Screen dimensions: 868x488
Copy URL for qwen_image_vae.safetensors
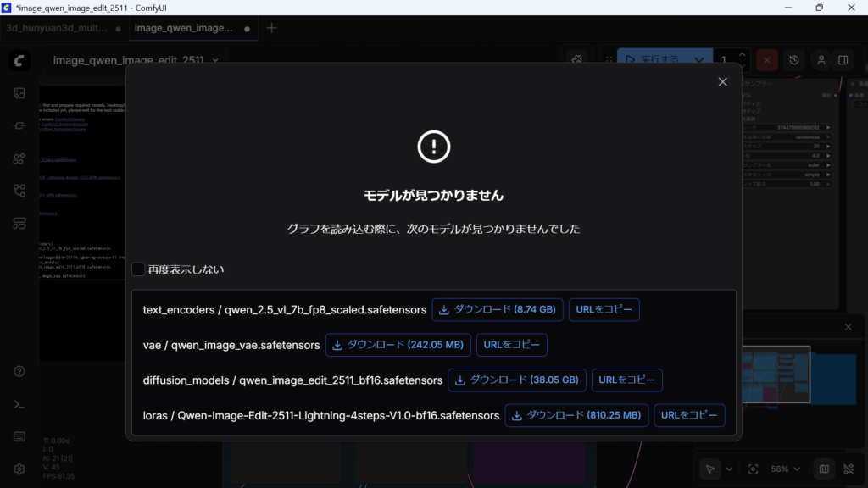[512, 345]
